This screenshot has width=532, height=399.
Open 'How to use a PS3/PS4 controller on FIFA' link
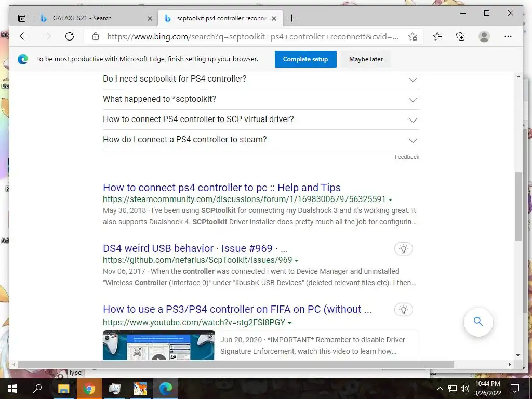237,309
